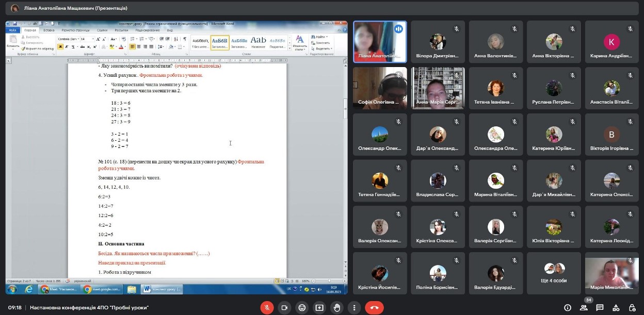This screenshot has height=315, width=644.
Task: Open more options three-dot menu
Action: pos(355,308)
